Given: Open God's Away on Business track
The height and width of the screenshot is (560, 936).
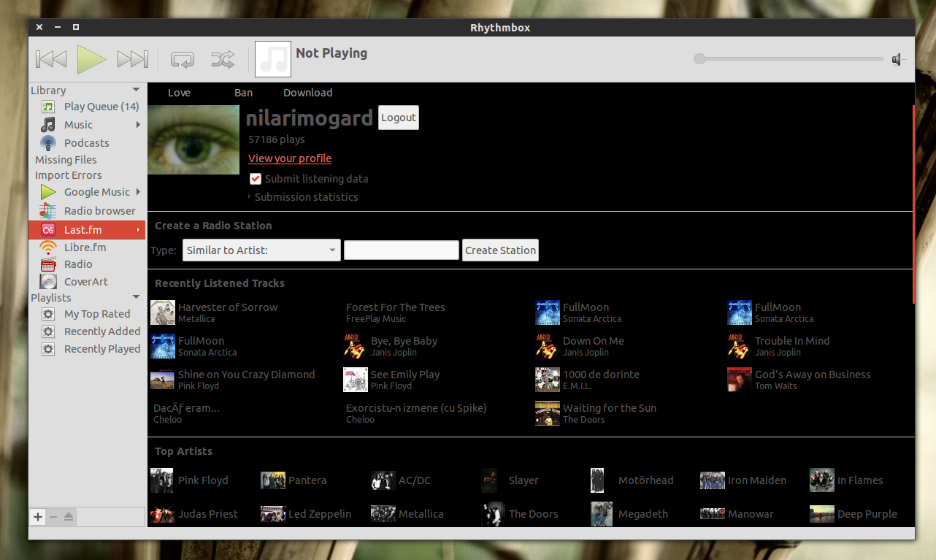Looking at the screenshot, I should pyautogui.click(x=813, y=375).
